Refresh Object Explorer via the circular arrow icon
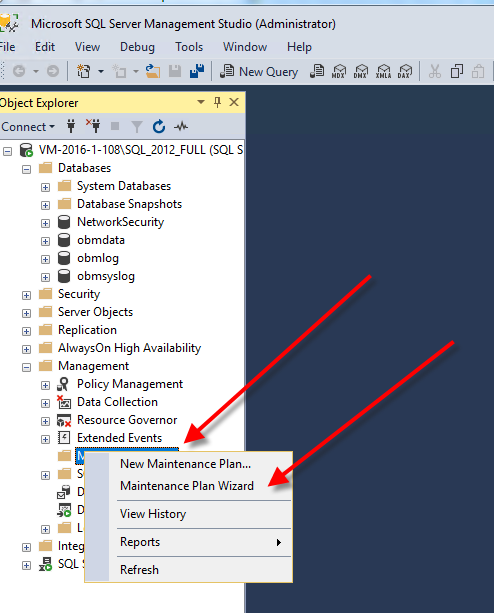Viewport: 494px width, 613px height. (159, 126)
